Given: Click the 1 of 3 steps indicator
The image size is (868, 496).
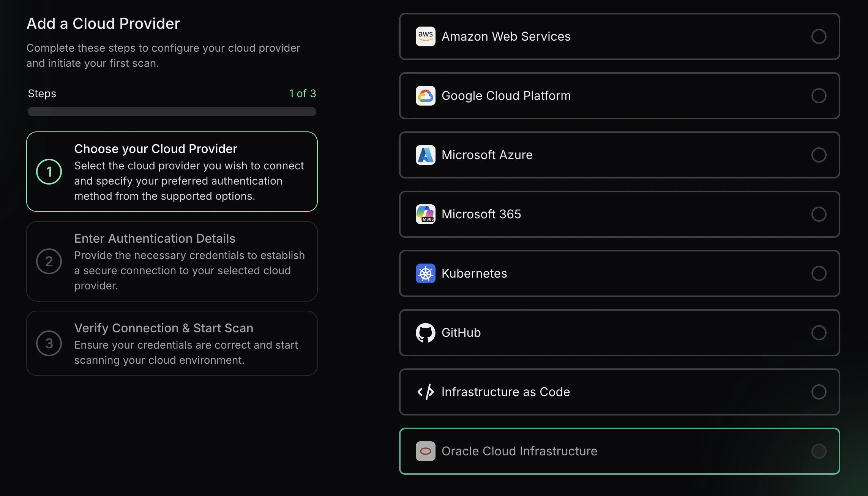Looking at the screenshot, I should [x=302, y=93].
